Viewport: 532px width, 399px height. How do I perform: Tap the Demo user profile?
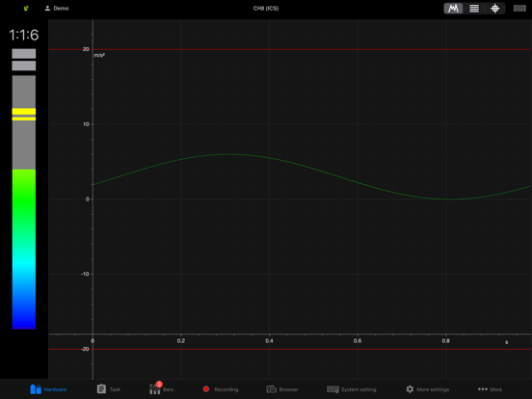pos(56,8)
